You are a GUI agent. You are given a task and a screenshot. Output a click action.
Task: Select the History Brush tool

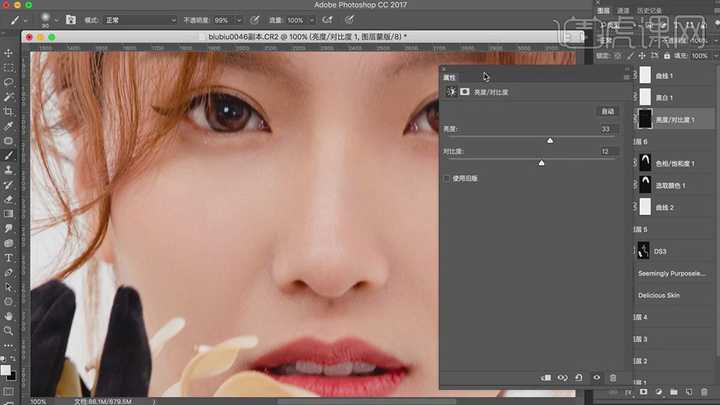tap(8, 185)
